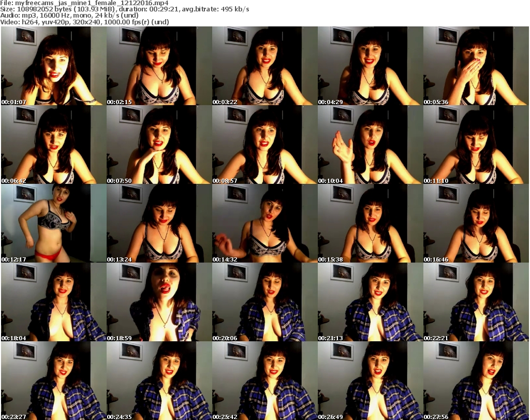Select the frame at 00:16:46
Viewport: 530px width, 420px height.
click(476, 224)
